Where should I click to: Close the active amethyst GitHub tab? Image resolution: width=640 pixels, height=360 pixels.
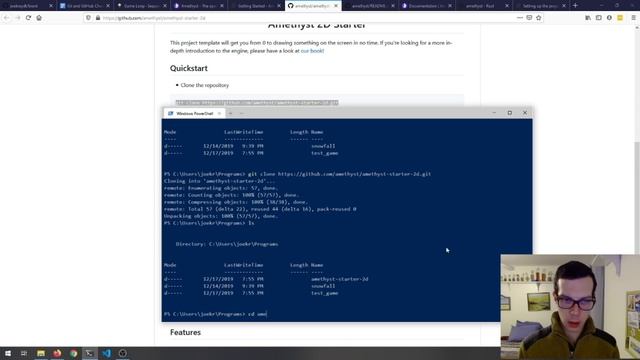click(x=336, y=6)
